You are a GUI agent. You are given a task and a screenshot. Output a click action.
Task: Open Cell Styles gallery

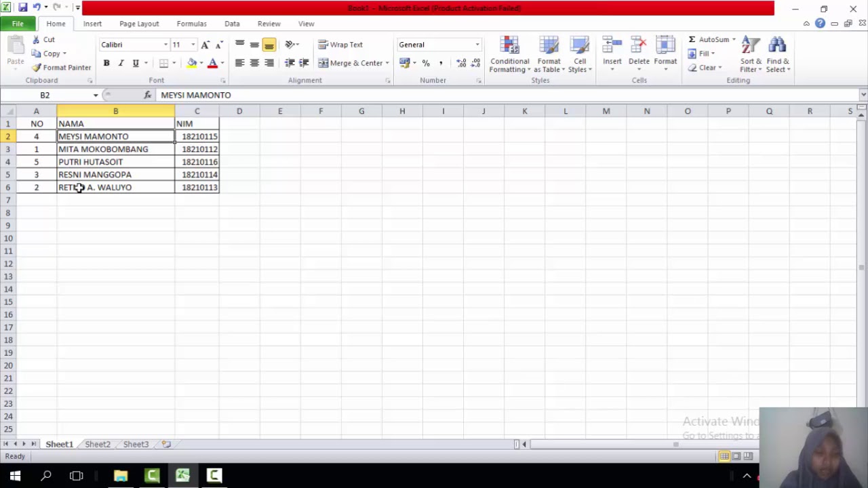point(580,54)
